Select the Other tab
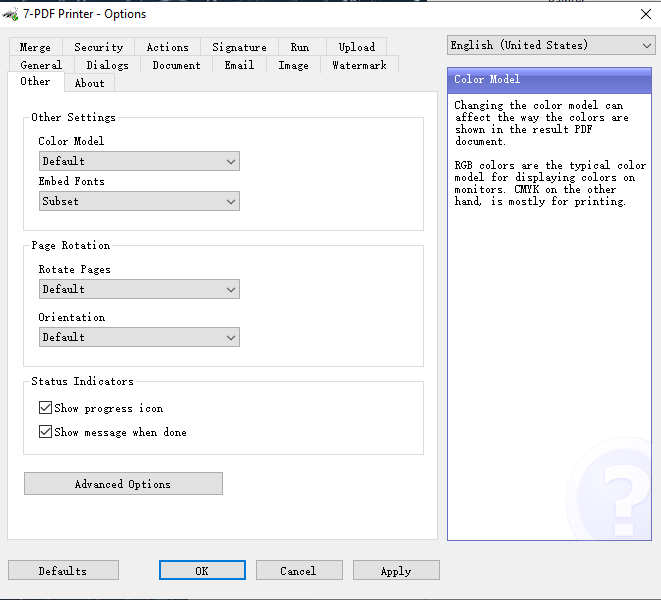The height and width of the screenshot is (600, 661). (35, 81)
